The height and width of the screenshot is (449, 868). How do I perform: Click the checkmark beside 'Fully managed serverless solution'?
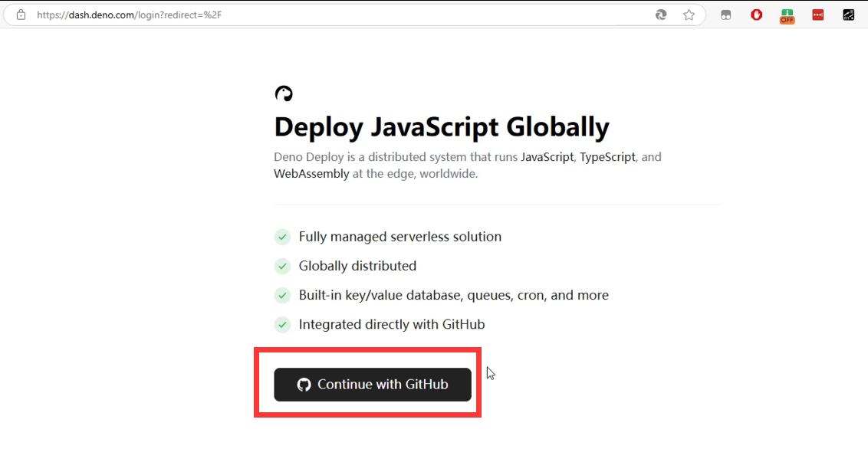(282, 237)
